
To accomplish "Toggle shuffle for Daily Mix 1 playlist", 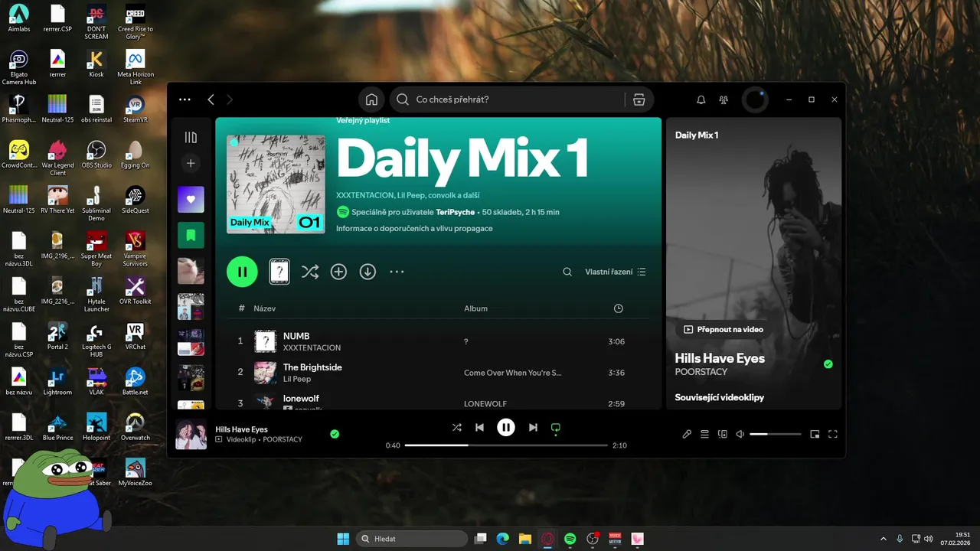I will (x=310, y=272).
